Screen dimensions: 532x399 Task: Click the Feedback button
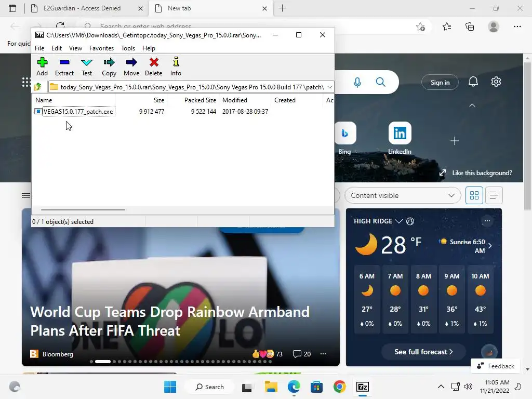495,366
